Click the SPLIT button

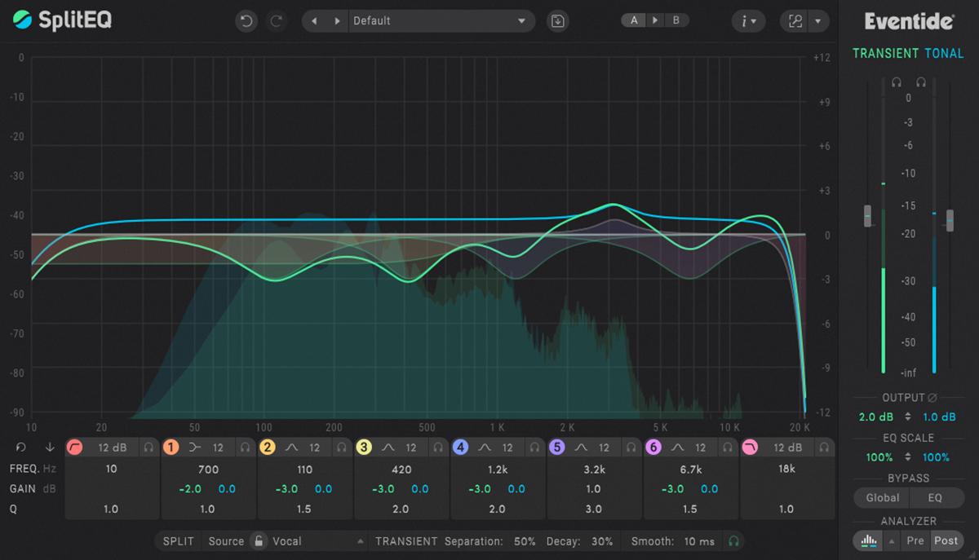tap(179, 541)
